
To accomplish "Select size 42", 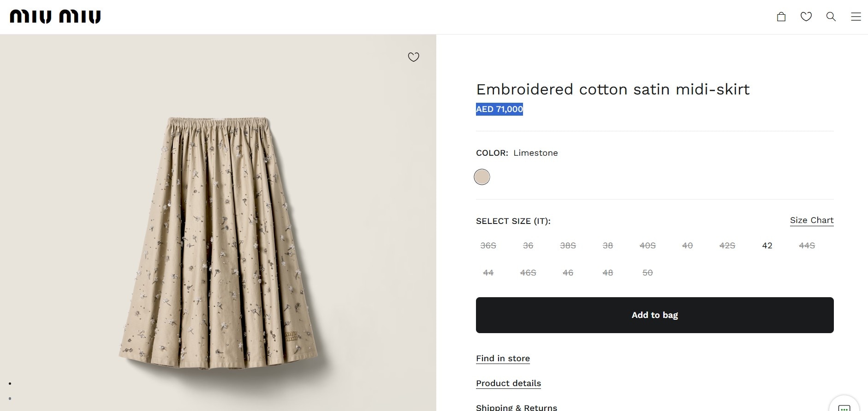I will (767, 246).
